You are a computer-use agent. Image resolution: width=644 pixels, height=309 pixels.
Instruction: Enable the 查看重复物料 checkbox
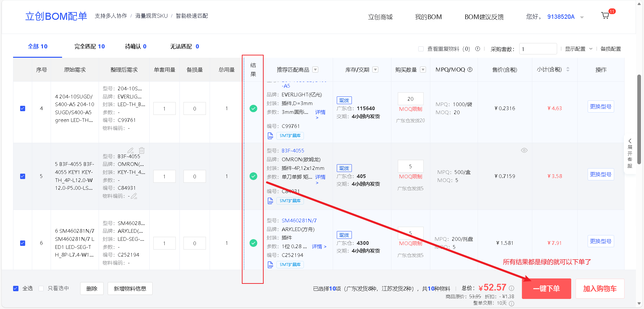(421, 49)
